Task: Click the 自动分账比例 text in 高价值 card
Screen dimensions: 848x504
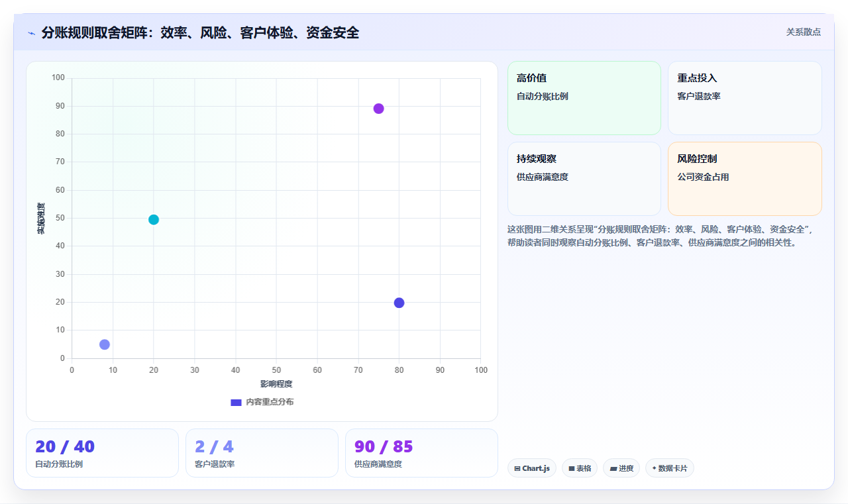Action: pos(543,96)
